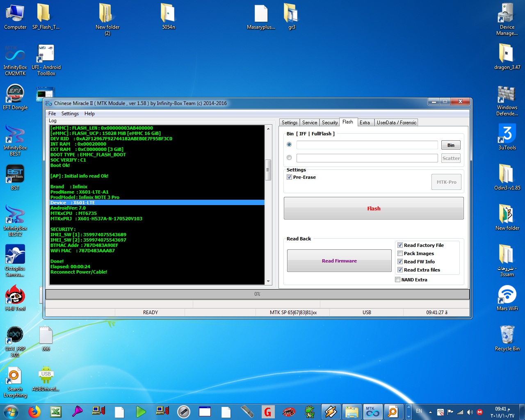Launch UAT FRP 3.01 shortcut
This screenshot has height=420, width=525.
(x=15, y=341)
